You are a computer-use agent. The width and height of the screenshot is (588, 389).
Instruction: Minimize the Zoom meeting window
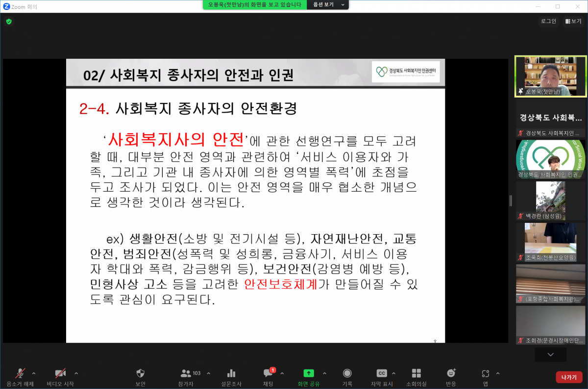click(x=537, y=6)
